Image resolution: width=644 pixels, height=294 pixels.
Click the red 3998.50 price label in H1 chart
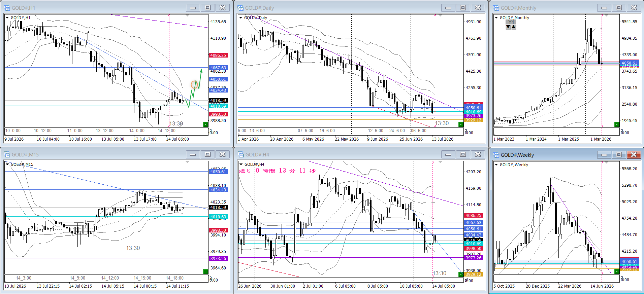pyautogui.click(x=218, y=114)
